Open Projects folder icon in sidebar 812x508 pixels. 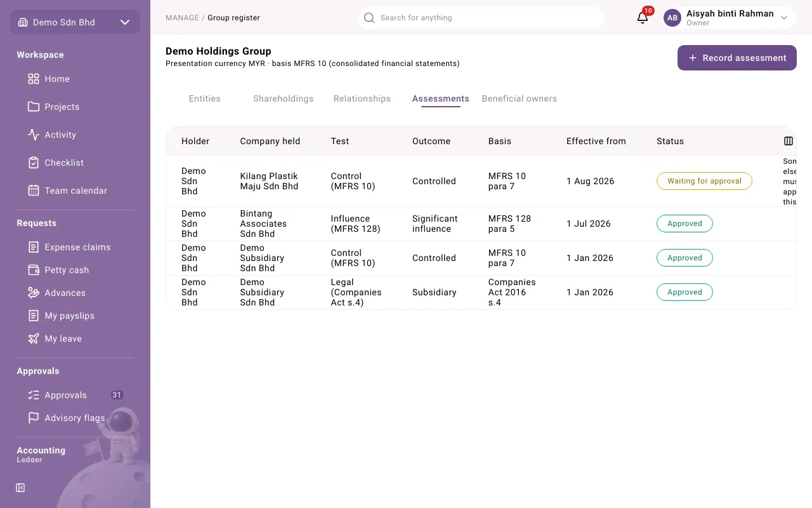[x=34, y=107]
